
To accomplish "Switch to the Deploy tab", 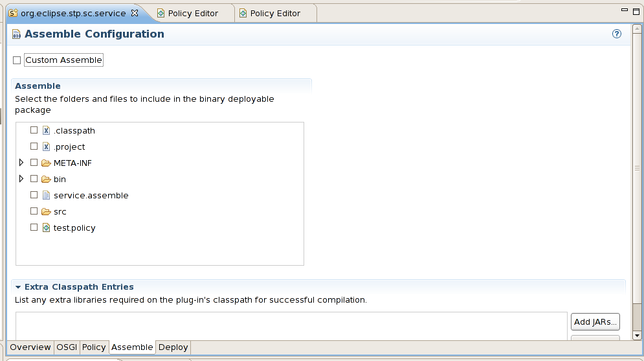I will [x=173, y=347].
